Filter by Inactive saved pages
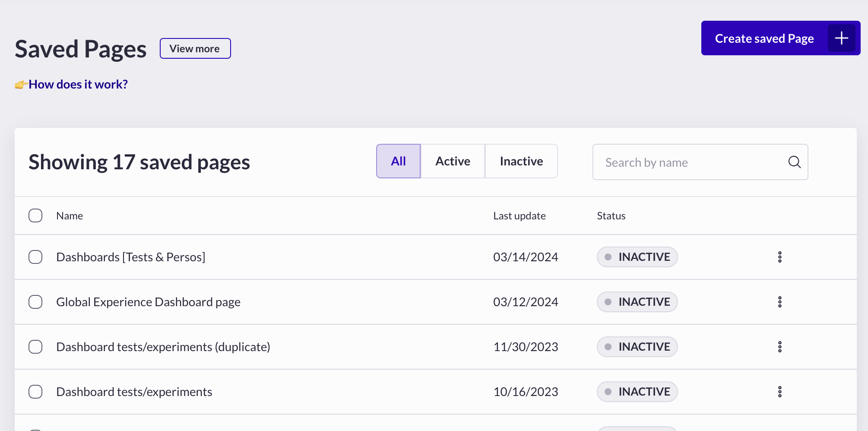Screen dimensions: 868x431 coord(521,161)
